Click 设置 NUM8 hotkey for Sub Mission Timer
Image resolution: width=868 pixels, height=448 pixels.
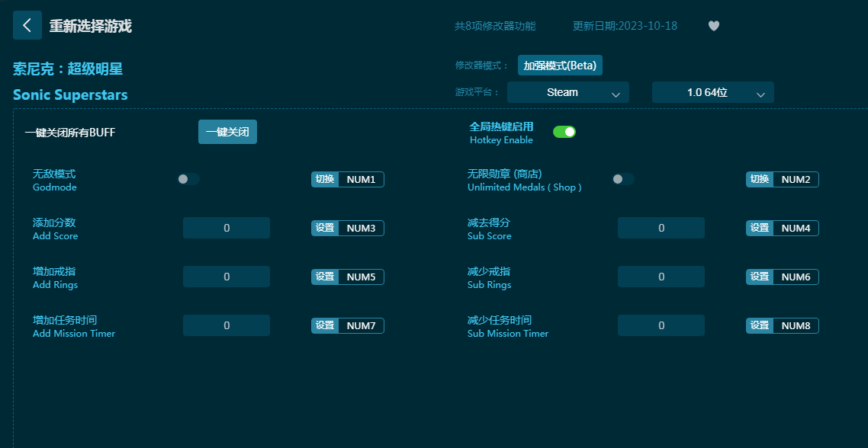click(x=783, y=326)
